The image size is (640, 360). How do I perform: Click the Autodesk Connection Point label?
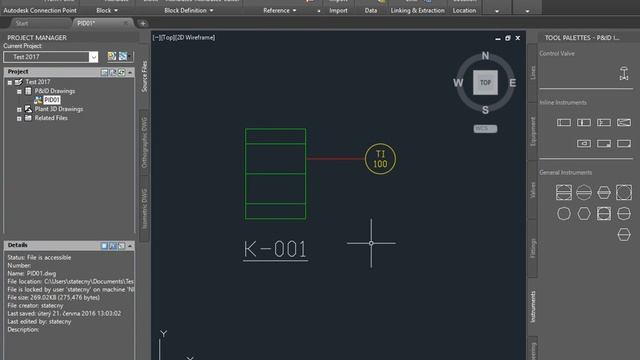(40, 10)
